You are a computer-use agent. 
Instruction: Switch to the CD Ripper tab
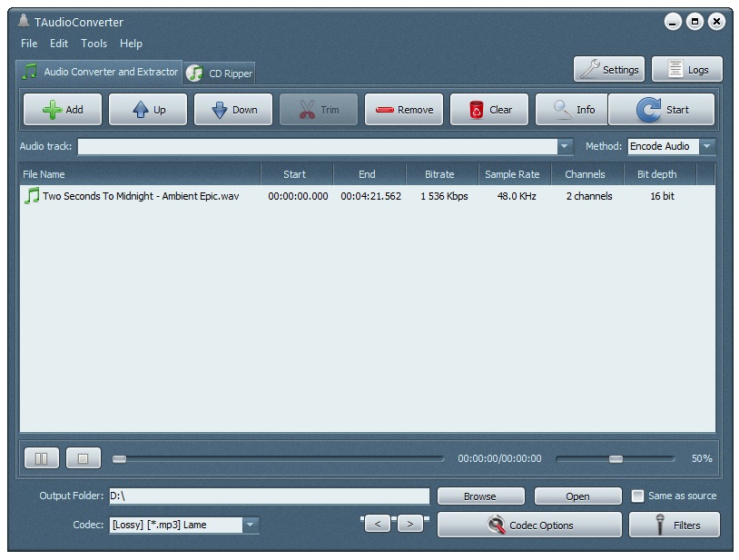(x=220, y=73)
